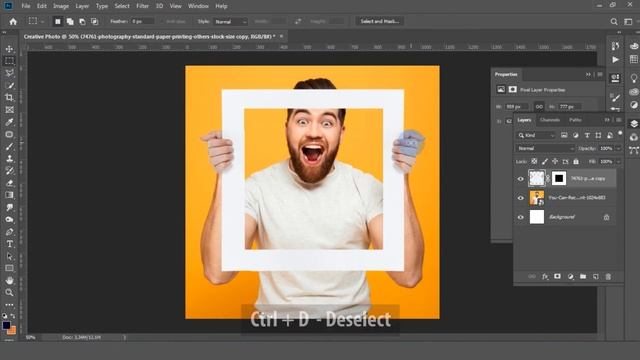Click Add layer style fx icon

coord(545,276)
